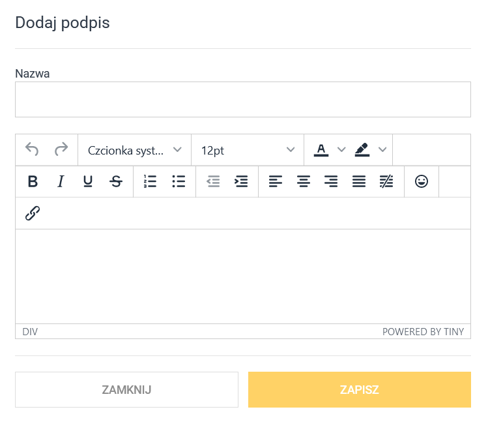Expand the text color menu arrow
Image resolution: width=488 pixels, height=448 pixels.
point(341,150)
